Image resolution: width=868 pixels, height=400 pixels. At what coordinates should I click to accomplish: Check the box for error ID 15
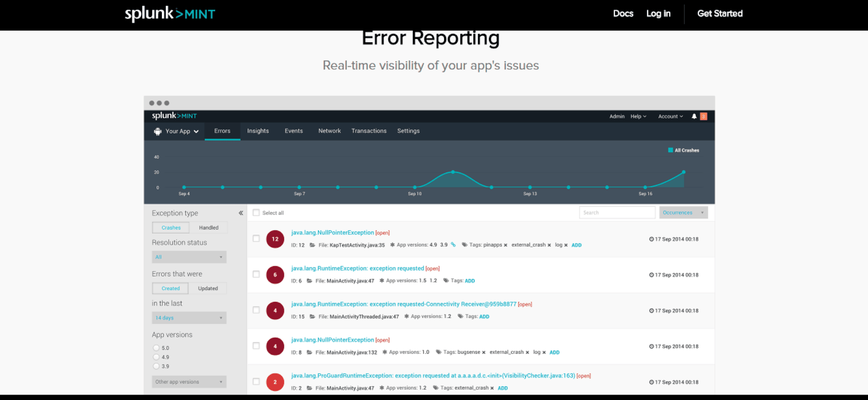[x=256, y=310]
